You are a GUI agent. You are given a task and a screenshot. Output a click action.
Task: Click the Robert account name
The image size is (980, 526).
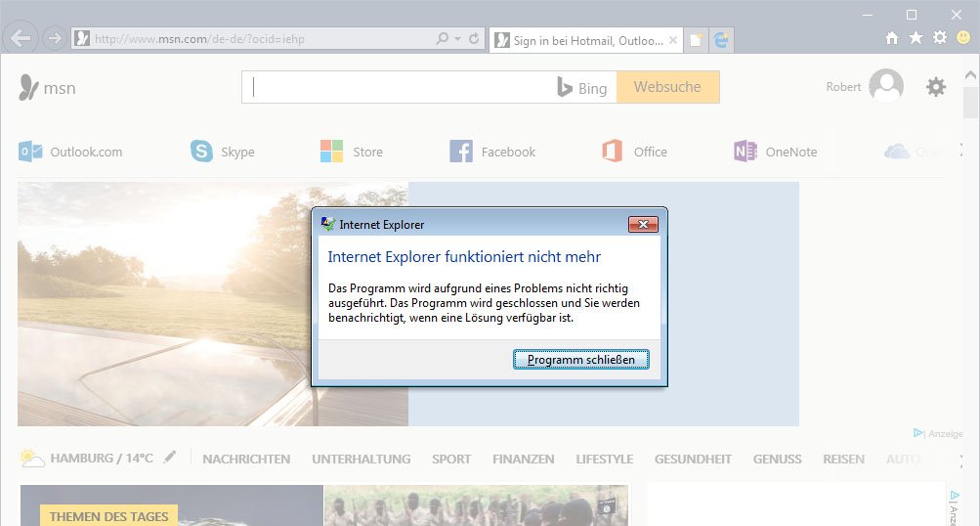coord(843,87)
